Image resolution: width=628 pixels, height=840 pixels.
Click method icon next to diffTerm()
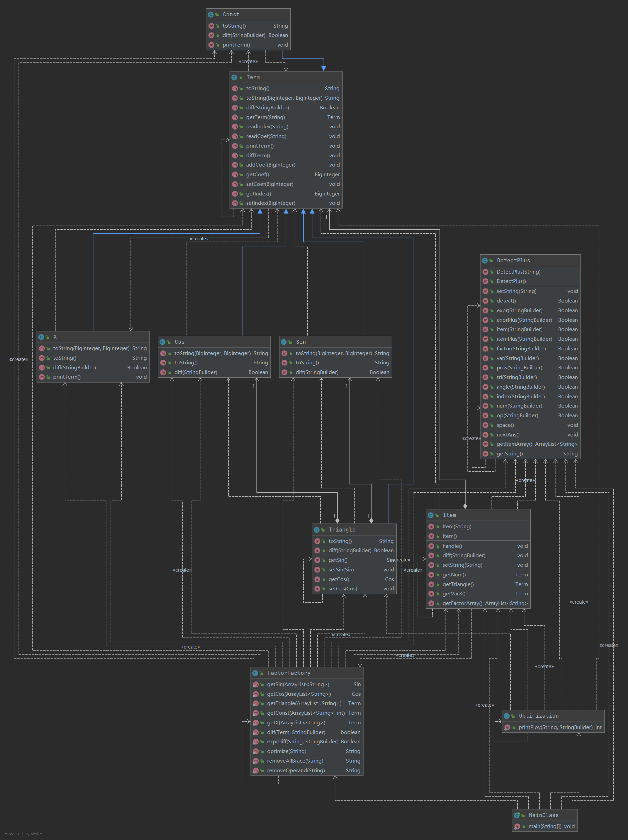point(235,155)
